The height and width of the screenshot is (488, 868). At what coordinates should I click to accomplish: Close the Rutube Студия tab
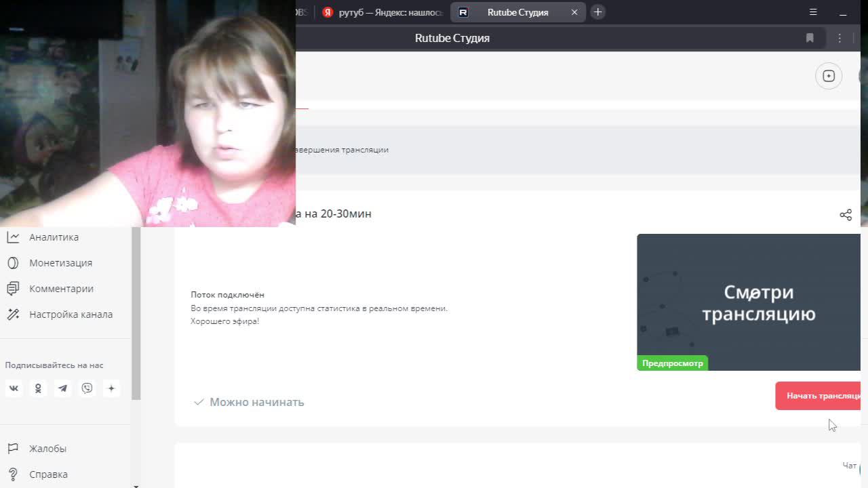click(x=574, y=12)
